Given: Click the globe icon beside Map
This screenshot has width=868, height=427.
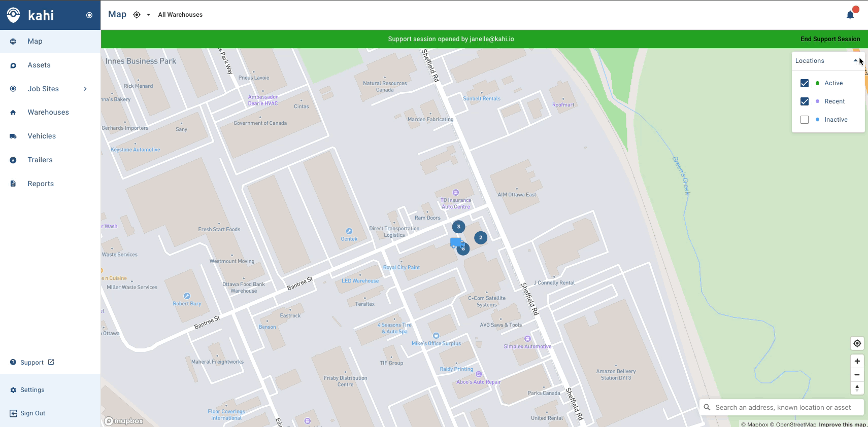Looking at the screenshot, I should (13, 42).
